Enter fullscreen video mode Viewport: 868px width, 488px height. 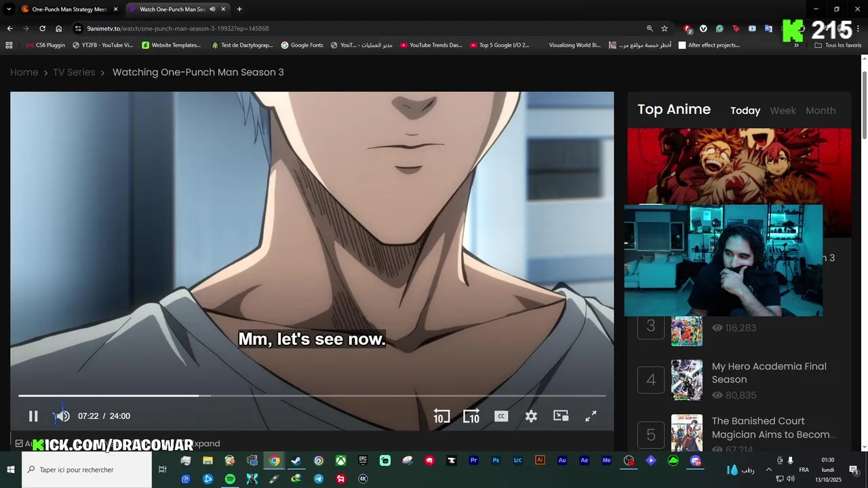pyautogui.click(x=591, y=416)
